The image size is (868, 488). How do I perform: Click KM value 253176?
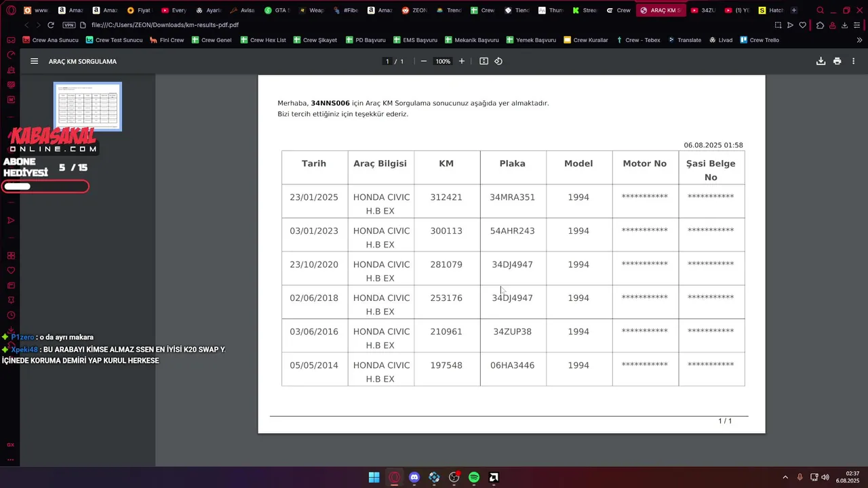446,298
